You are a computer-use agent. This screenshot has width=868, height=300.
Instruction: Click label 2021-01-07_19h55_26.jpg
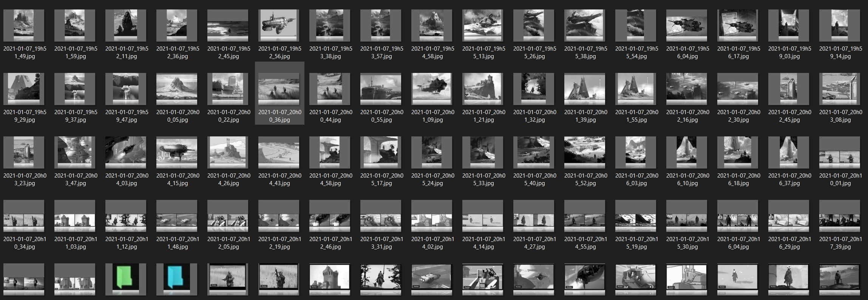coord(535,53)
